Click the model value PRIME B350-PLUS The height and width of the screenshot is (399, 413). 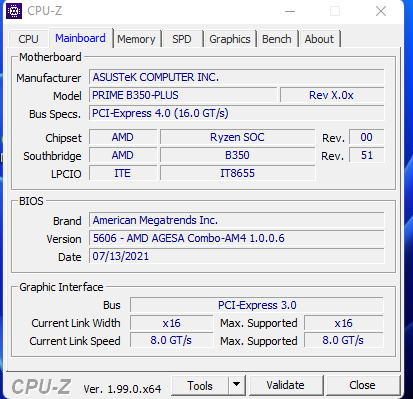(x=183, y=95)
